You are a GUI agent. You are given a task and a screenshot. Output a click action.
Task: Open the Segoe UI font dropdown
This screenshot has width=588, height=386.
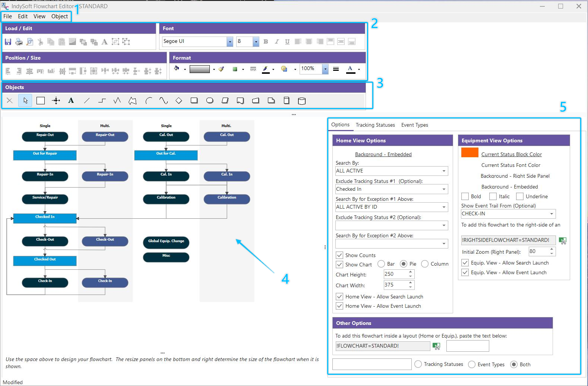pyautogui.click(x=230, y=42)
